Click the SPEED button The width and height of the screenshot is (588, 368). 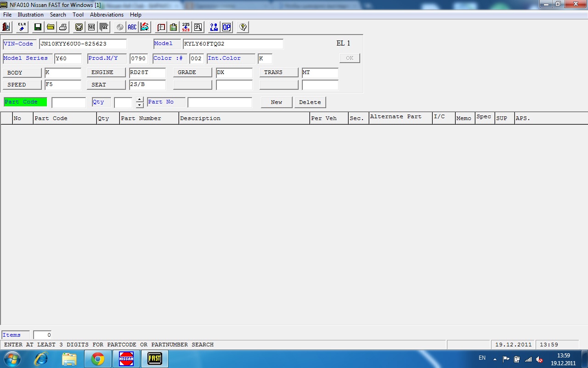(x=22, y=85)
